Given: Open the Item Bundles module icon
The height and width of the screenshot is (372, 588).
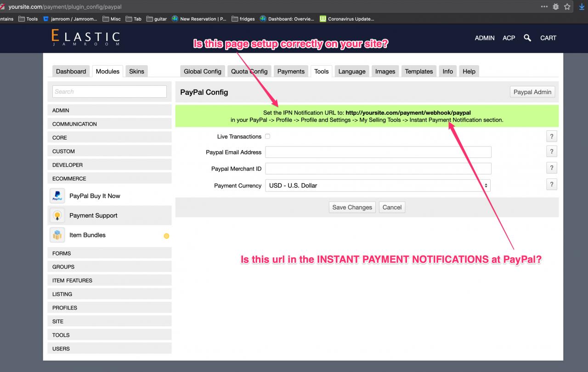Looking at the screenshot, I should click(x=57, y=235).
